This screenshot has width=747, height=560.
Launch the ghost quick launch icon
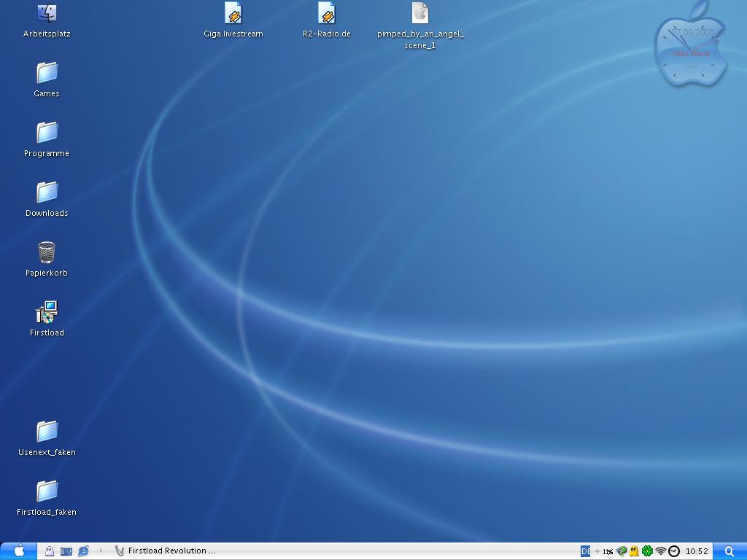click(49, 551)
